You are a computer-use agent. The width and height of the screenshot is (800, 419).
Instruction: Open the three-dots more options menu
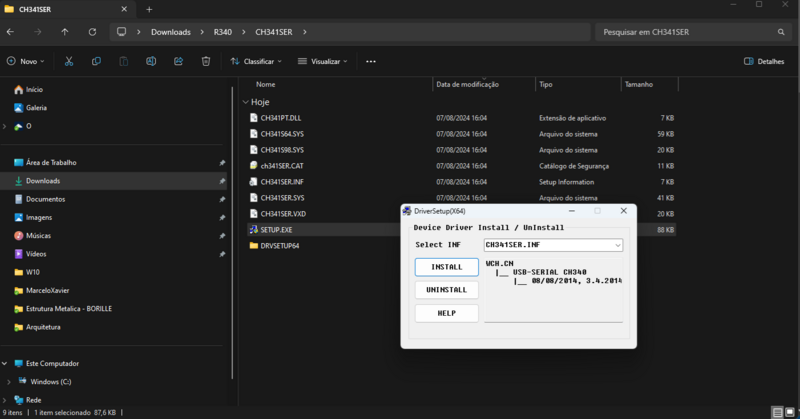click(371, 61)
